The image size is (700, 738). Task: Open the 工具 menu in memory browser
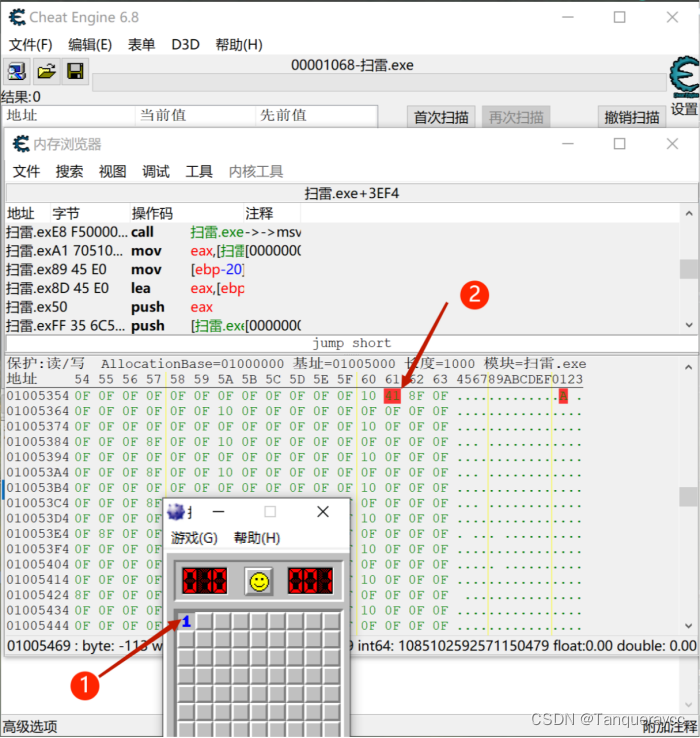199,171
